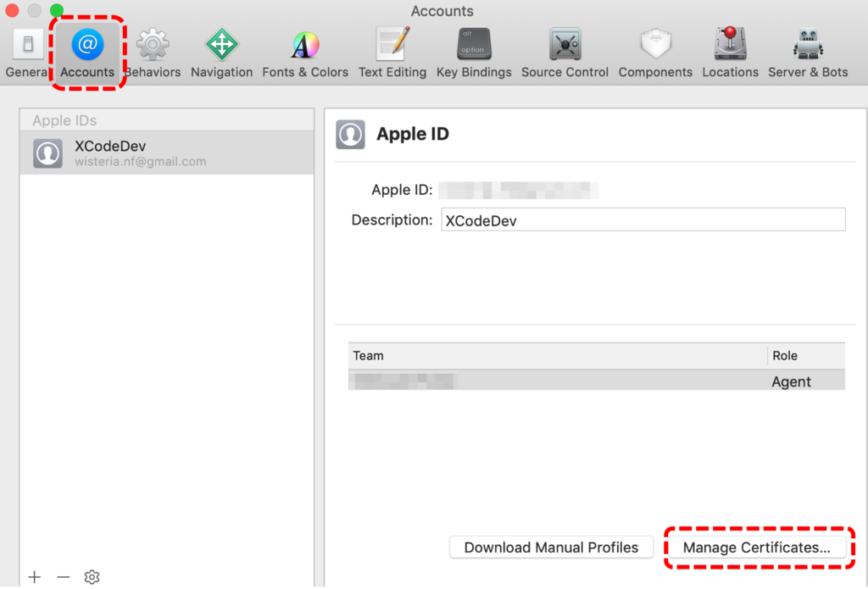Show Source Control preferences
The height and width of the screenshot is (589, 868).
[x=565, y=53]
